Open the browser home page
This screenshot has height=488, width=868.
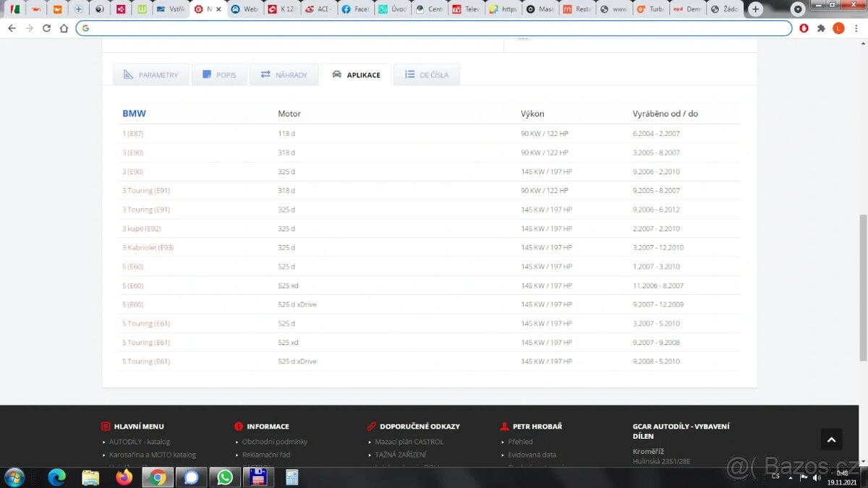click(64, 28)
